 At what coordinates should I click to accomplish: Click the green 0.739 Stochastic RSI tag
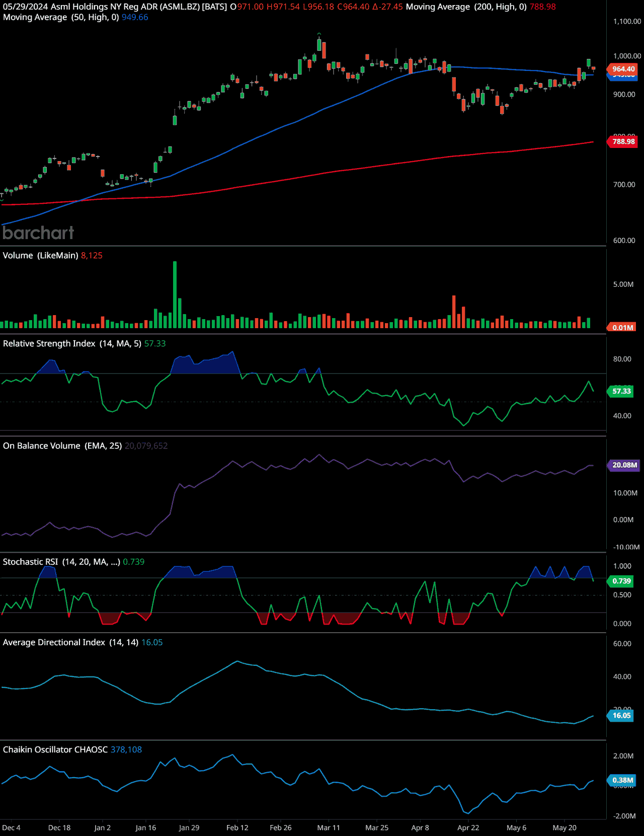pos(621,581)
